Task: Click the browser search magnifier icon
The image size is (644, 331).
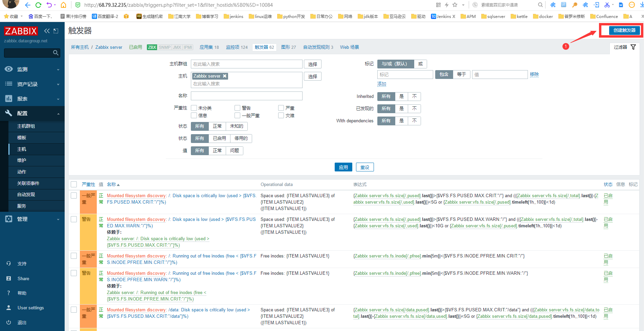Action: pyautogui.click(x=540, y=5)
